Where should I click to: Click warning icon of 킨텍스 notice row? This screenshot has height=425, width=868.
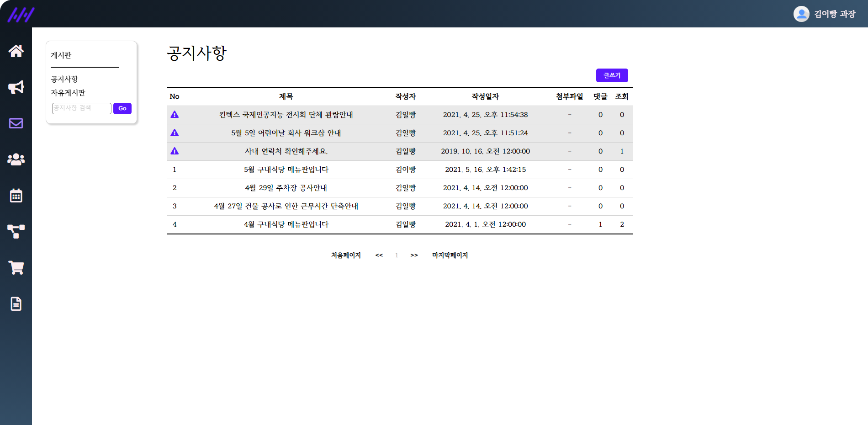(x=175, y=115)
